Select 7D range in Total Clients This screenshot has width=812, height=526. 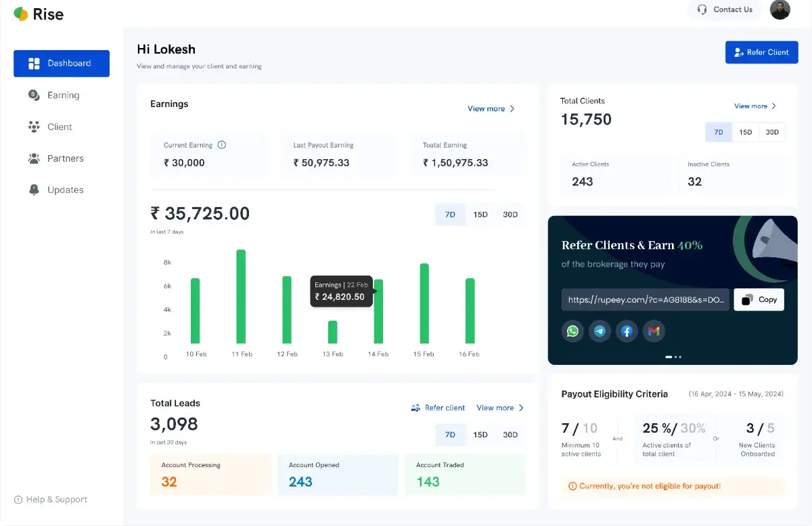(719, 132)
